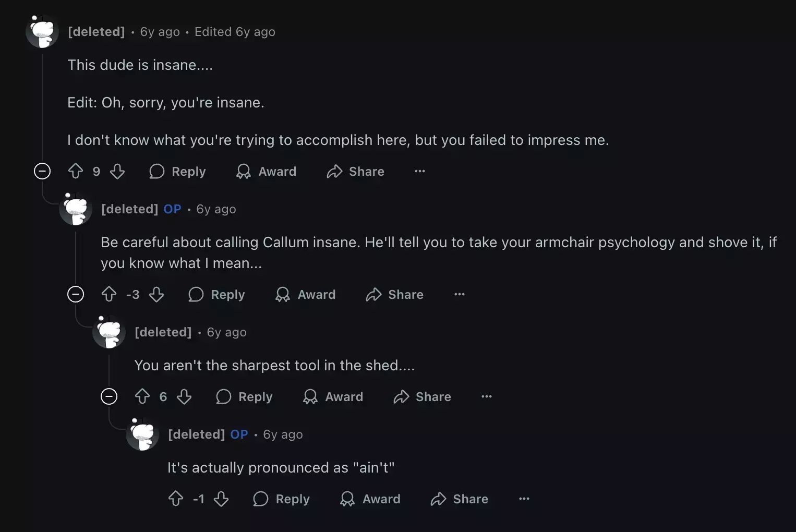Downvote the comment scored -3

(156, 294)
